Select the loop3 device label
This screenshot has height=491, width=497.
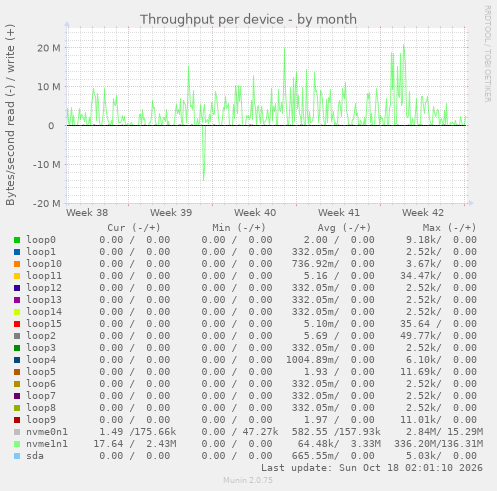(x=41, y=348)
